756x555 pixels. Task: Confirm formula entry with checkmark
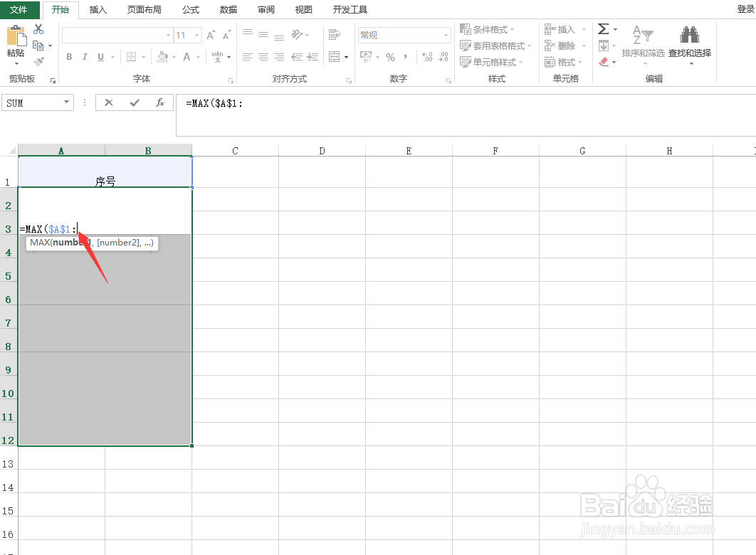click(135, 102)
